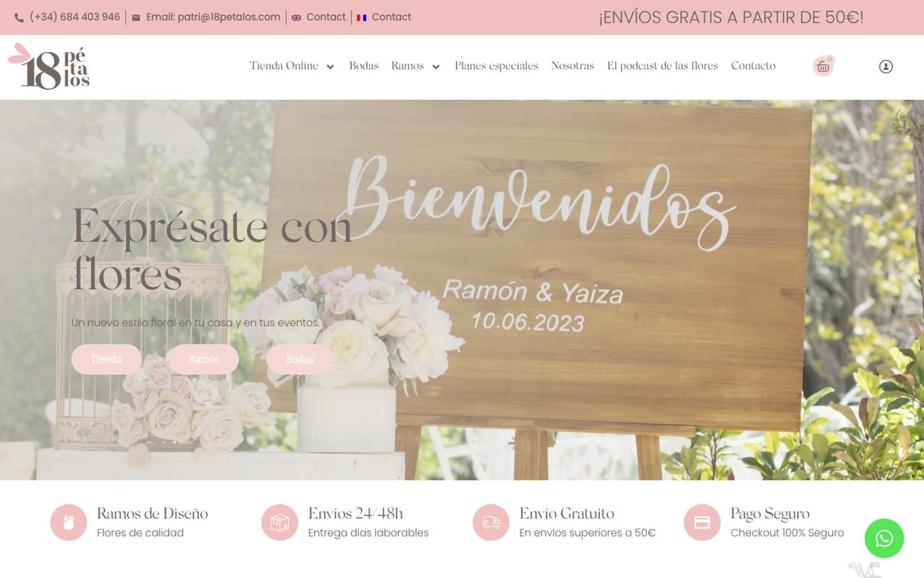
Task: Click the pink Bodas hero button
Action: tap(300, 359)
